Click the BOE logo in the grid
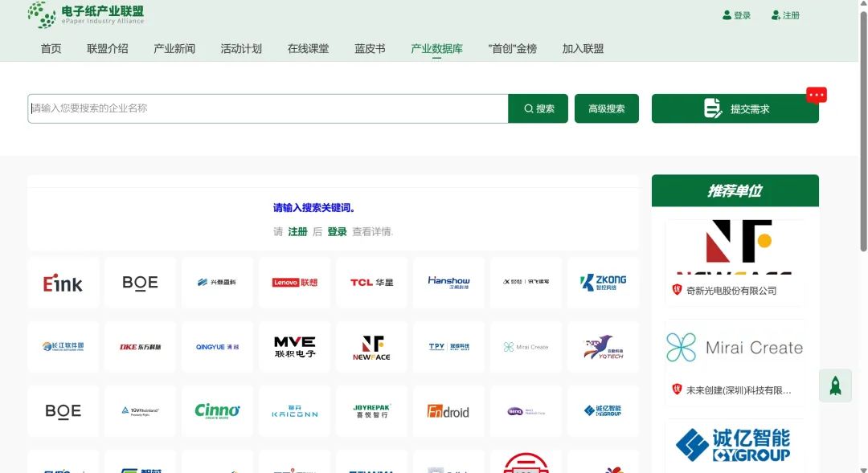Screen dimensions: 868x473 click(x=140, y=282)
